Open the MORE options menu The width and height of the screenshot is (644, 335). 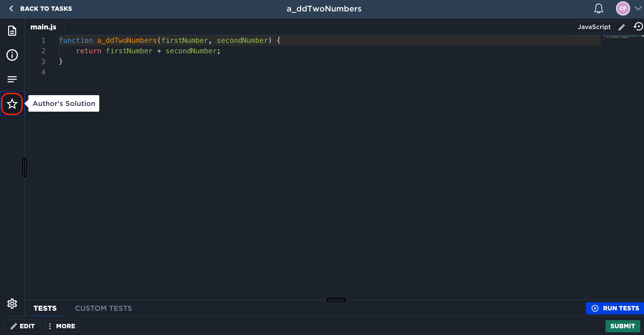click(x=61, y=326)
